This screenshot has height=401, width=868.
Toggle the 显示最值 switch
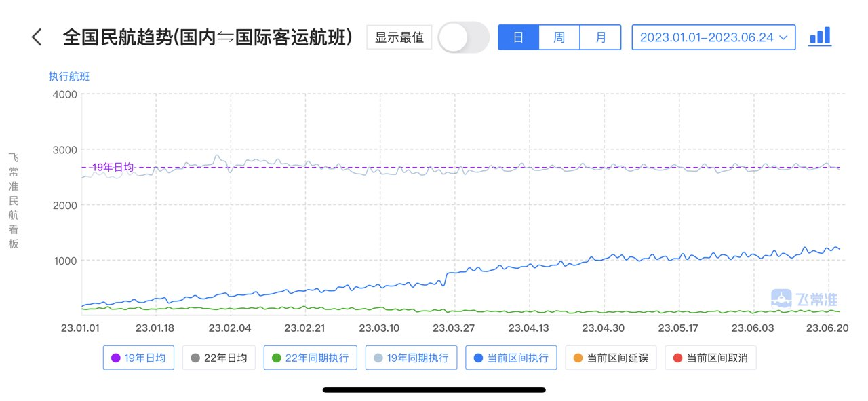[x=464, y=37]
